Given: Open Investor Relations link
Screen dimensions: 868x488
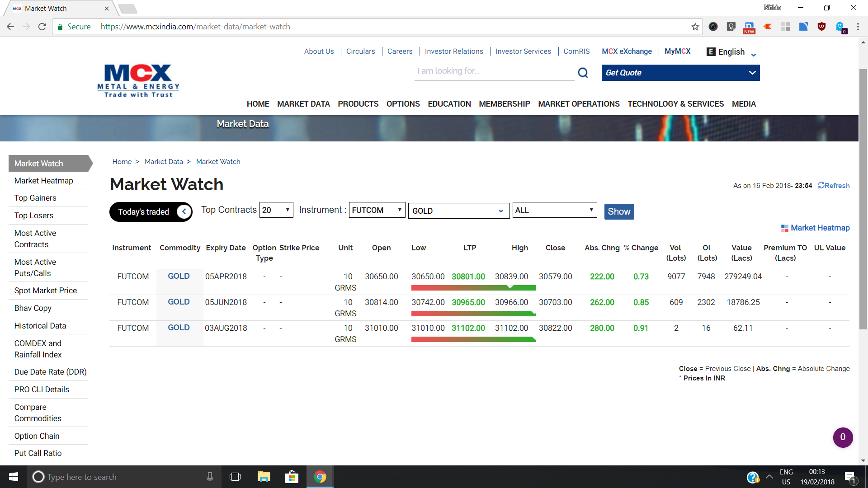Looking at the screenshot, I should (454, 52).
